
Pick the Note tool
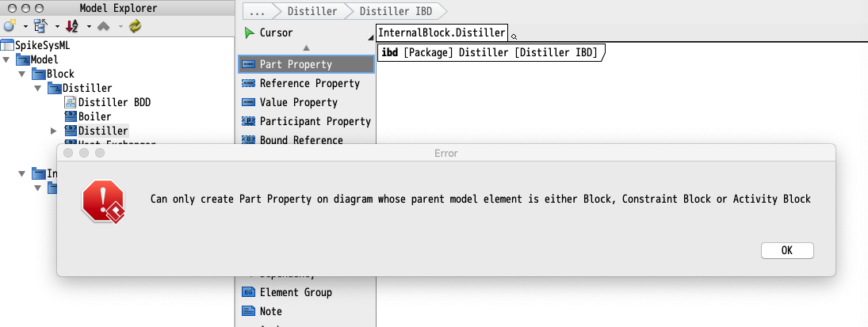click(x=262, y=311)
